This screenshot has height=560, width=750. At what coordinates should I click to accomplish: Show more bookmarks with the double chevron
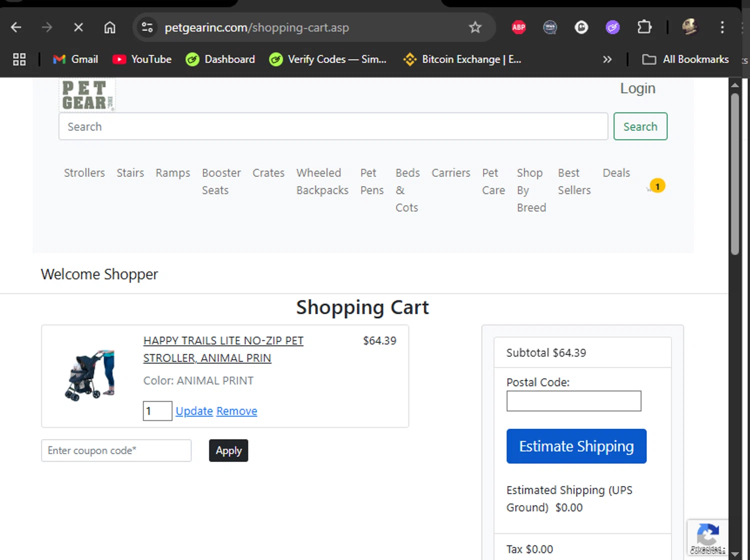coord(607,59)
